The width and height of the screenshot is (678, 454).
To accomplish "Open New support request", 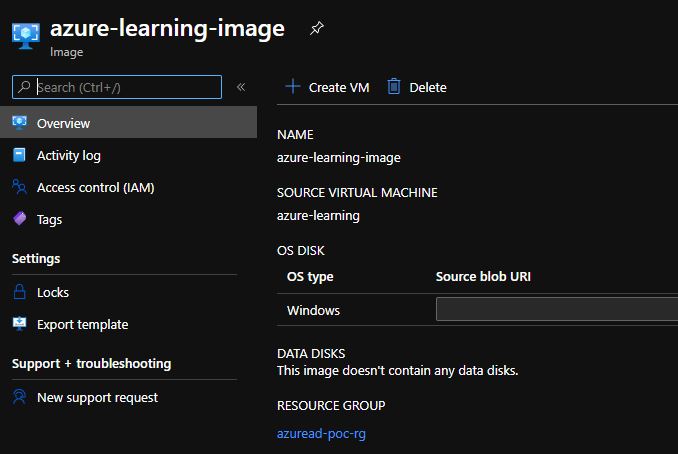I will pos(97,397).
